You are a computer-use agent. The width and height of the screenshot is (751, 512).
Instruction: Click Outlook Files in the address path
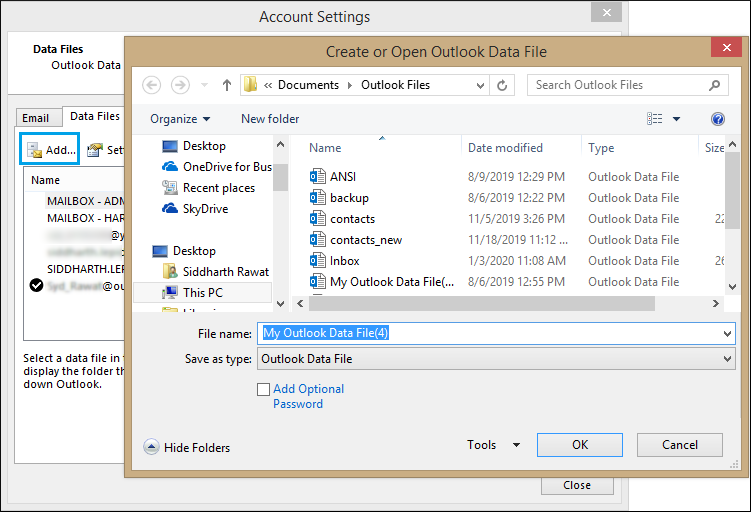[x=396, y=85]
